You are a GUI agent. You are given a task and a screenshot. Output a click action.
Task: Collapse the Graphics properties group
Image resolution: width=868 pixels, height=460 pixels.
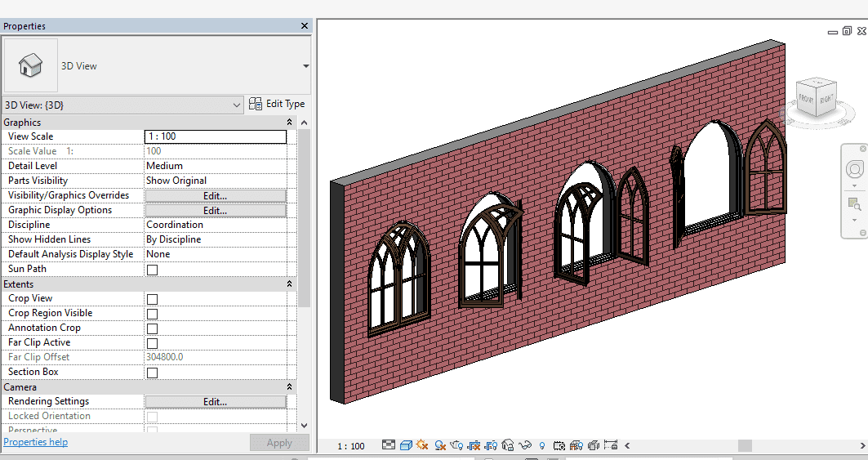click(289, 123)
